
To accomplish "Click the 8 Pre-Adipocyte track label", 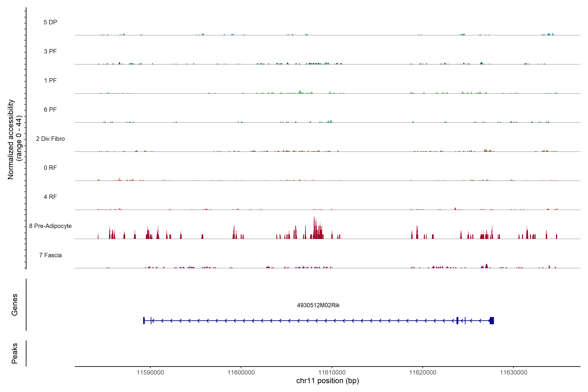I will coord(50,226).
